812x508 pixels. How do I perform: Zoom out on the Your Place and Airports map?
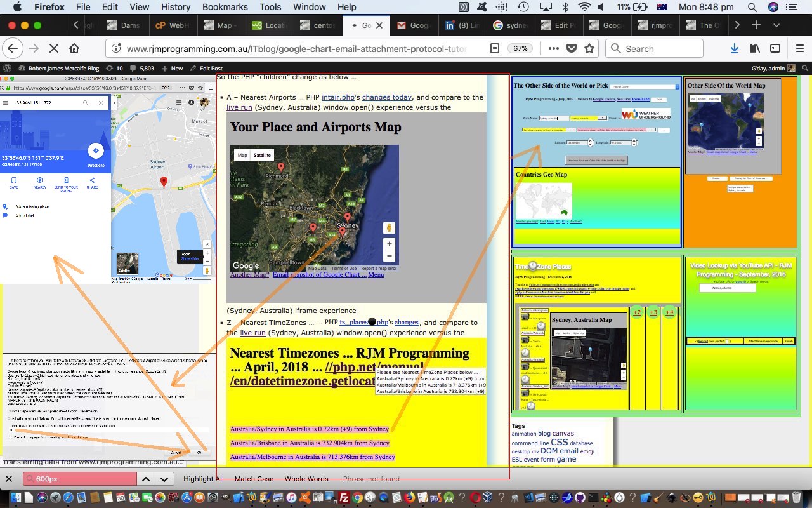(x=390, y=256)
